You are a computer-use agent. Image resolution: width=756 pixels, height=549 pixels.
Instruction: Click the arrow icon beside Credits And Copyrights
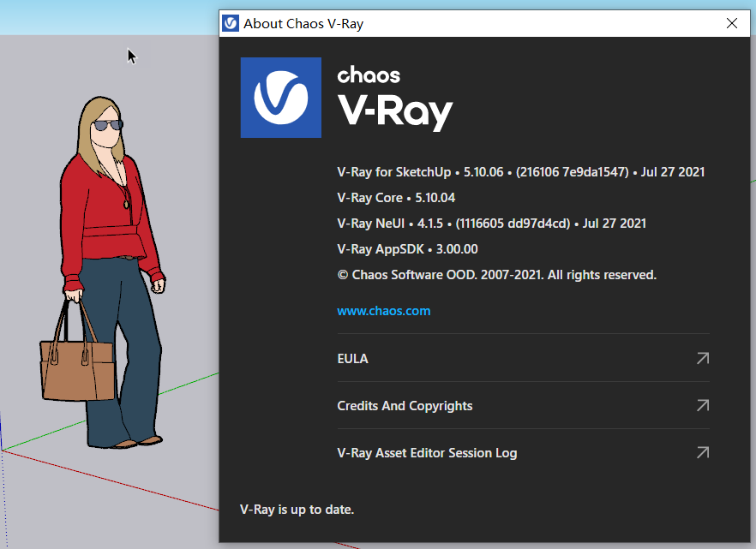tap(703, 405)
